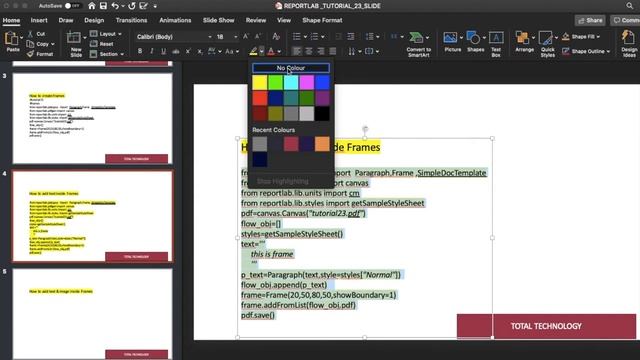Toggle italic formatting
The height and width of the screenshot is (360, 640).
pos(152,51)
